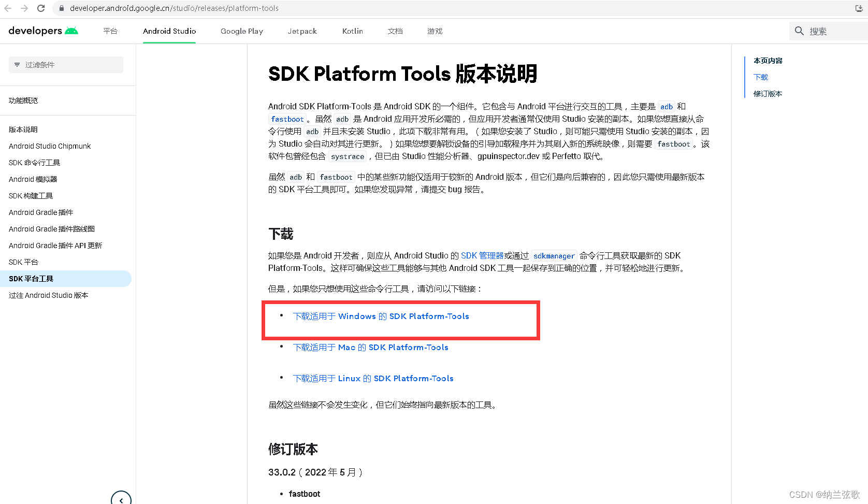Image resolution: width=868 pixels, height=504 pixels.
Task: Open the Kotlin section
Action: tap(352, 31)
